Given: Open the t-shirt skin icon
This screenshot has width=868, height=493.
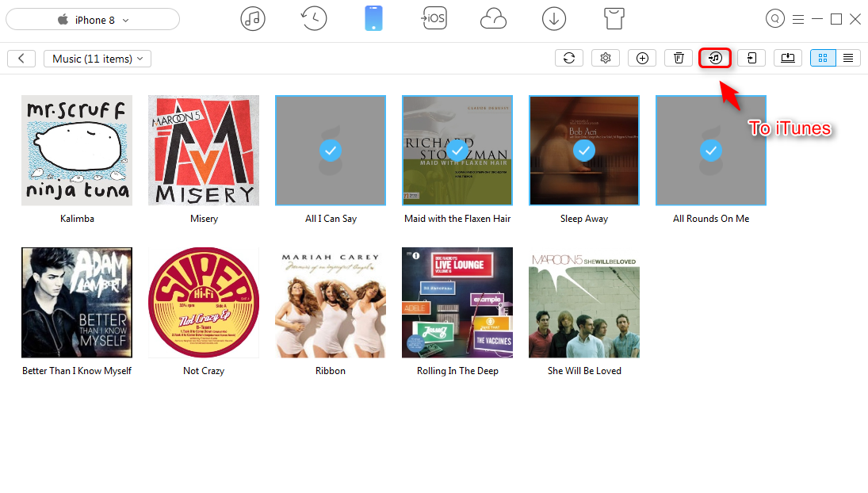Looking at the screenshot, I should (614, 19).
